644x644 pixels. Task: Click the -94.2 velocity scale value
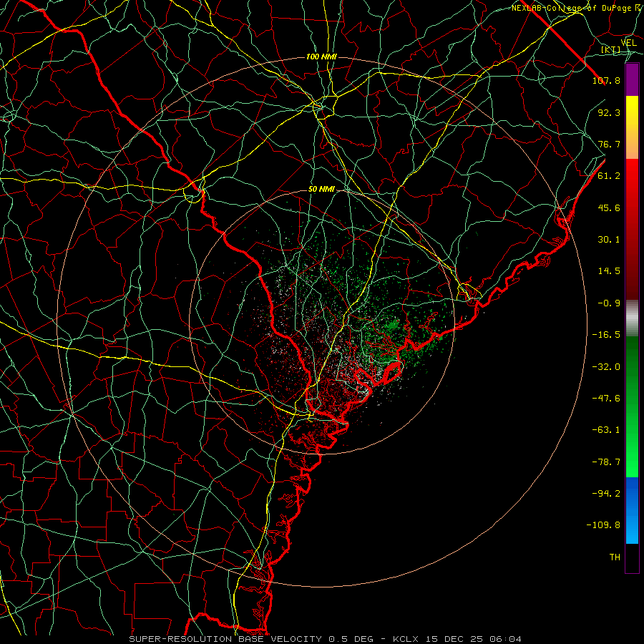tap(606, 493)
